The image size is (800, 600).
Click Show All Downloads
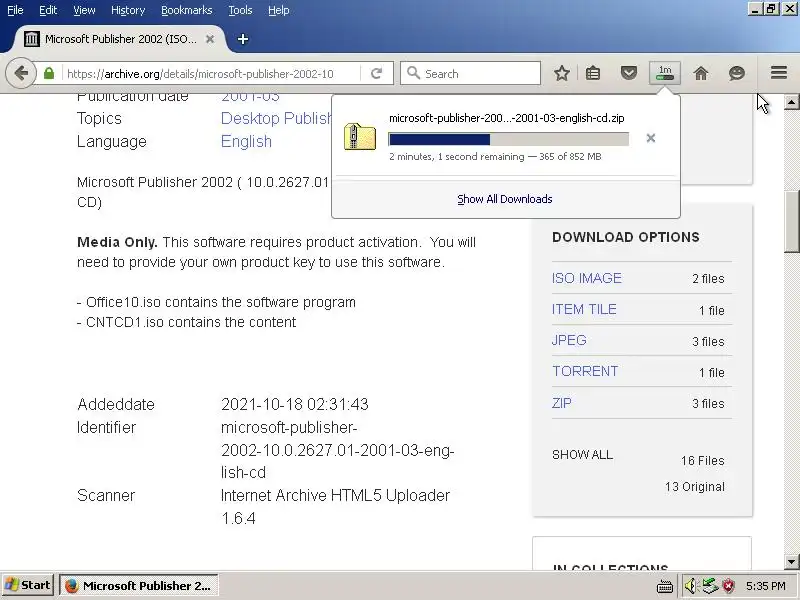pyautogui.click(x=505, y=199)
